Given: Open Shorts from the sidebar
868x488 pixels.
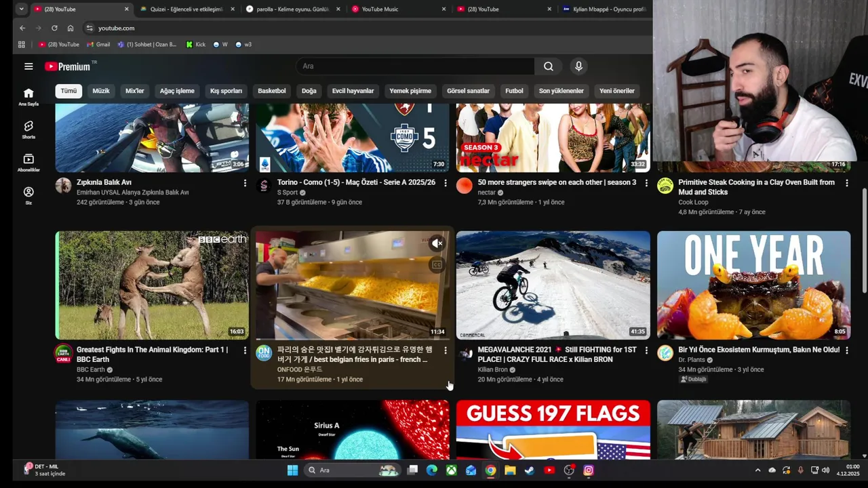Looking at the screenshot, I should 28,129.
